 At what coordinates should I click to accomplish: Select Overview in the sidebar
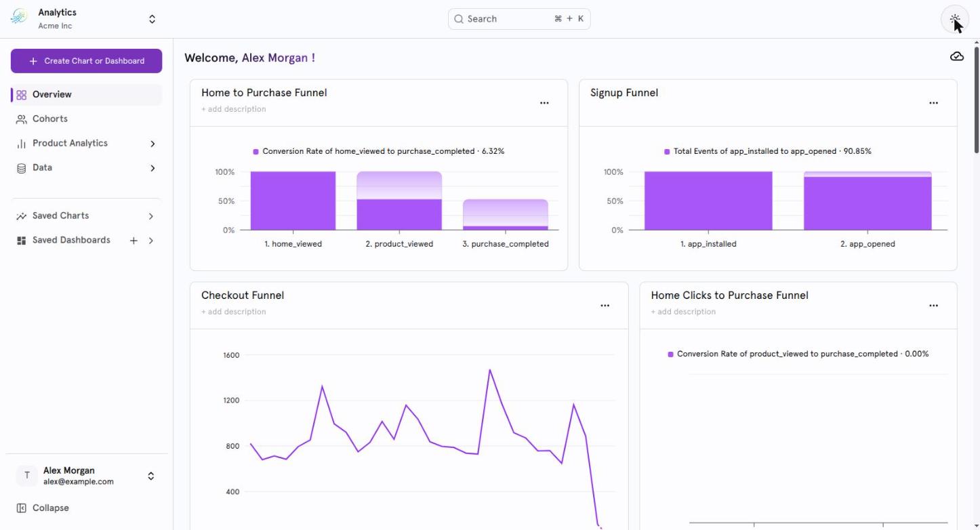coord(86,95)
